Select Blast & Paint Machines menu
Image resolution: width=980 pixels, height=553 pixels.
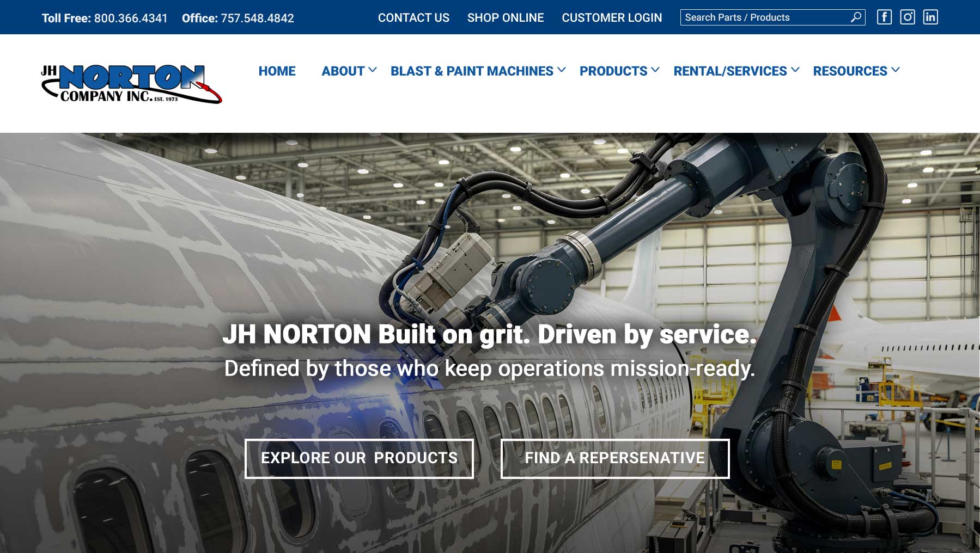(471, 71)
